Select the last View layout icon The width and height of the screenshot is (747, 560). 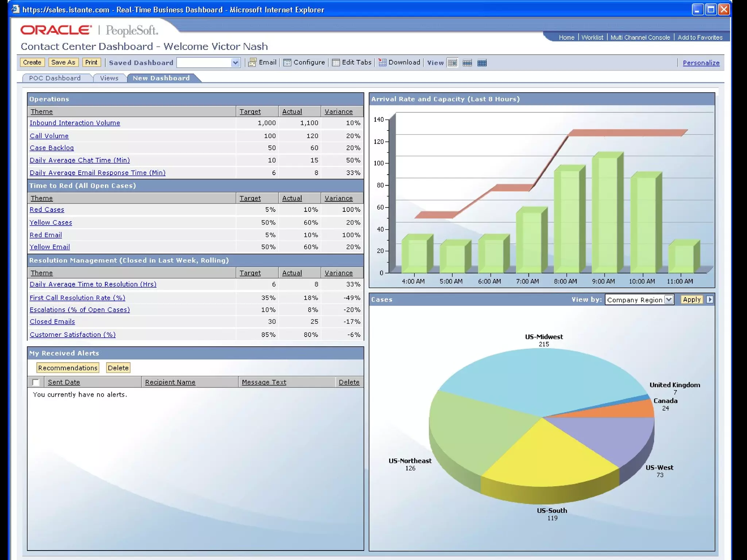coord(482,63)
